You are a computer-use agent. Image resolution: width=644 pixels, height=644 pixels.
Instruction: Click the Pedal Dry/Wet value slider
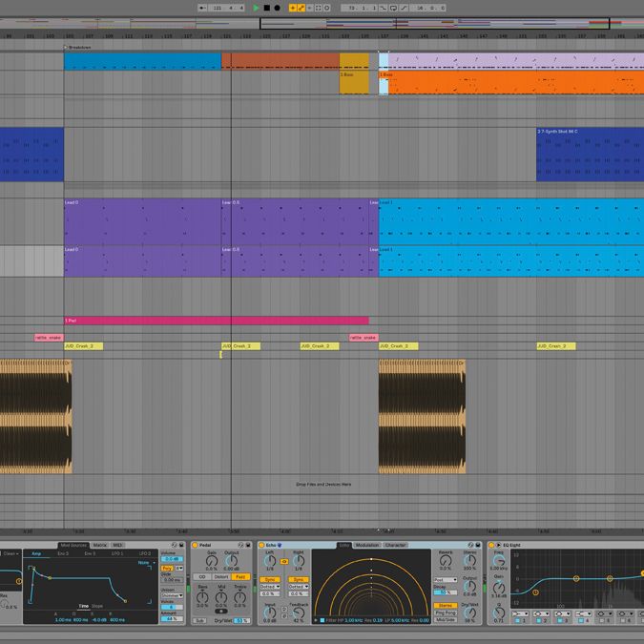click(241, 620)
